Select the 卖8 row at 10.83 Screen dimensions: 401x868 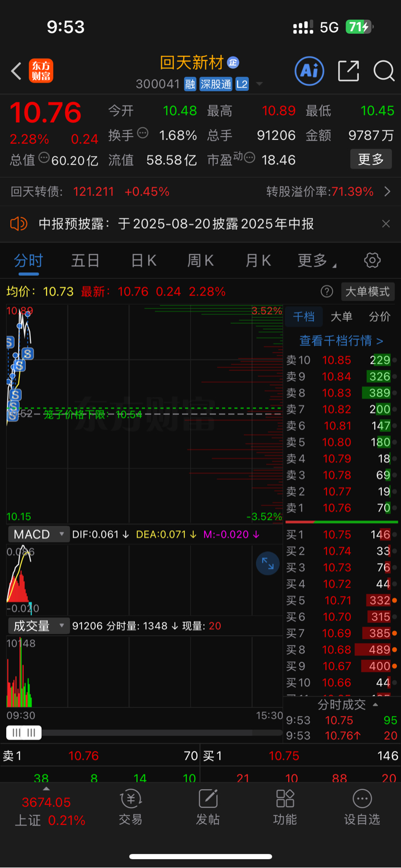pos(341,393)
